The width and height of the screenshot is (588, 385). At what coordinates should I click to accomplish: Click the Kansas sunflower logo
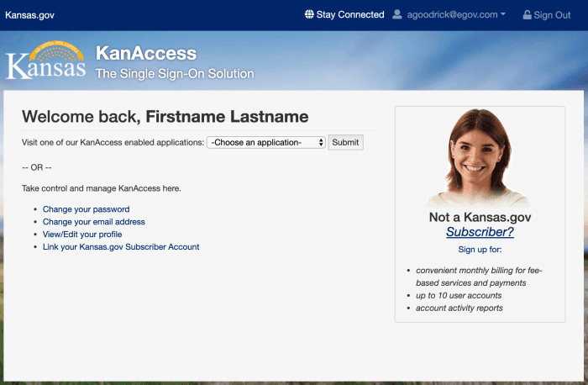(x=46, y=60)
